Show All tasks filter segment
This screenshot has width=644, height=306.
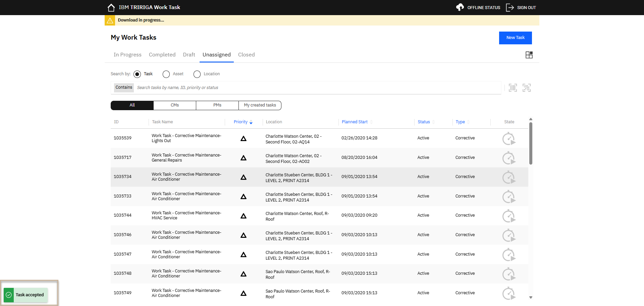click(x=132, y=105)
